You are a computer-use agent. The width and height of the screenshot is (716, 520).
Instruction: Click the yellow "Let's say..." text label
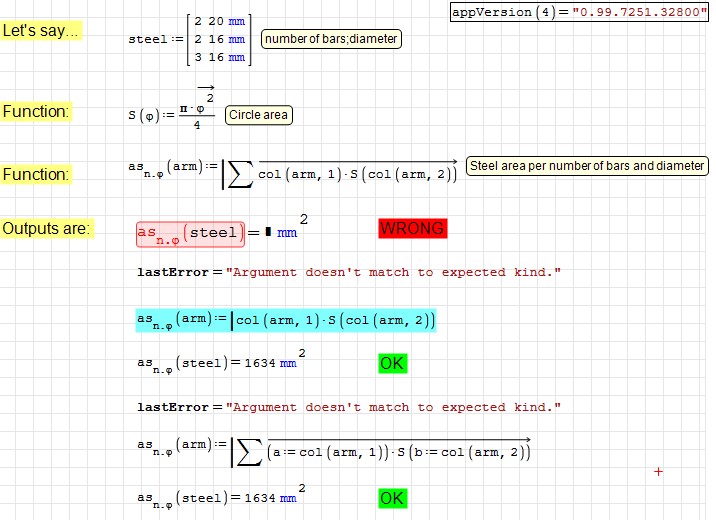(x=41, y=31)
